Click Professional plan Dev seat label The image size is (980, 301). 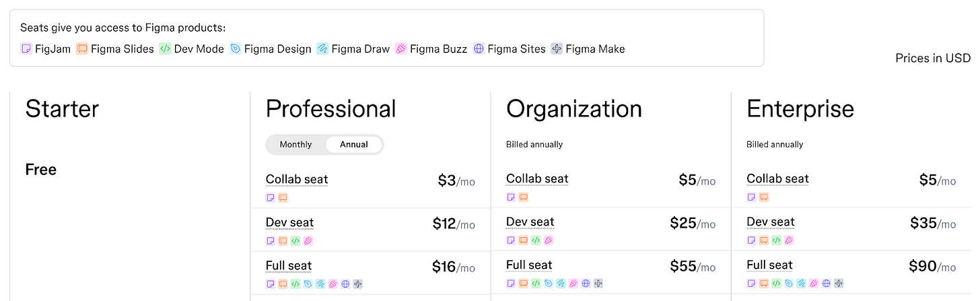(x=289, y=222)
